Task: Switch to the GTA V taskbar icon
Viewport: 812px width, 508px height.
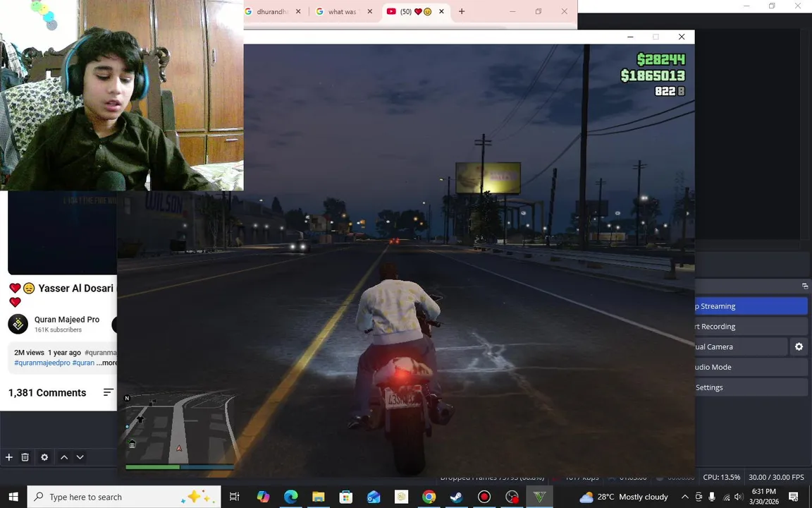Action: coord(540,497)
